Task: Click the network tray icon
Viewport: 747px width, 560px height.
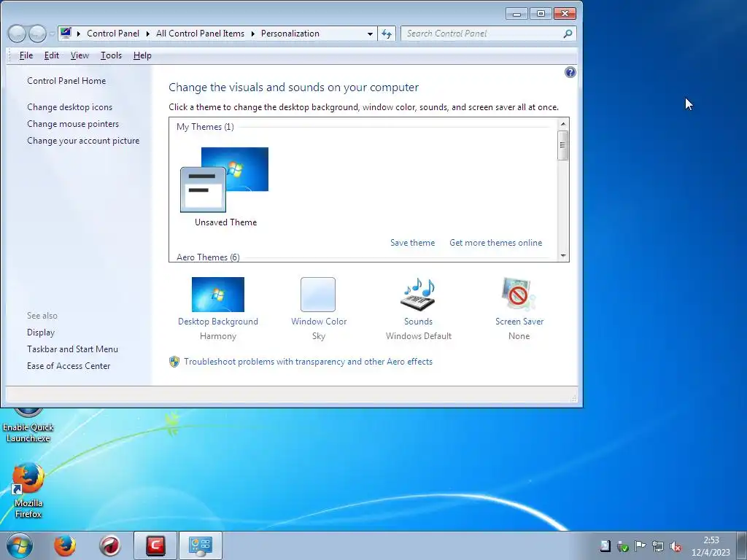Action: (658, 547)
